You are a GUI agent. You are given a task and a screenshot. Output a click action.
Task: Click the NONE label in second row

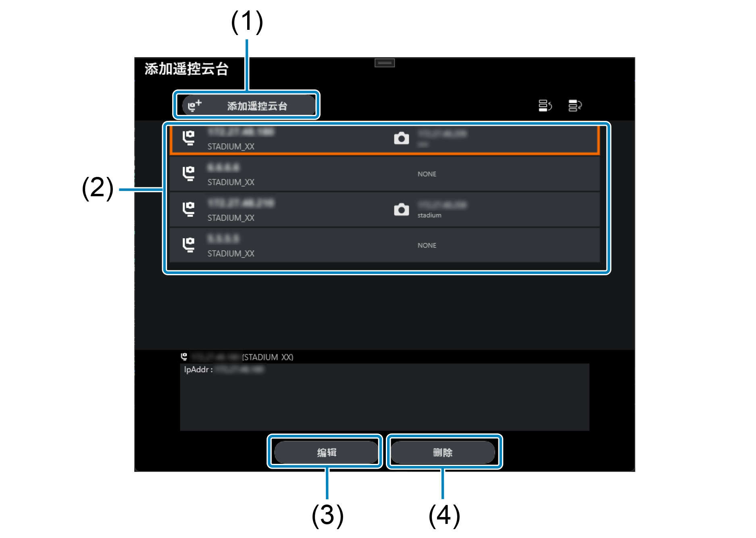[x=427, y=174]
